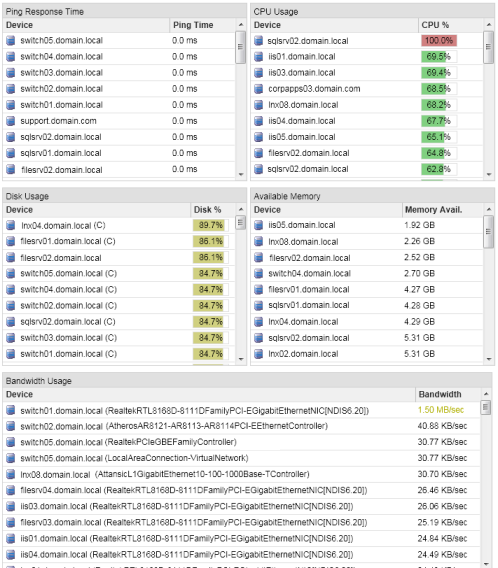Click server icon beside iis05.domain.local in Available Memory
498x568 pixels.
point(258,225)
